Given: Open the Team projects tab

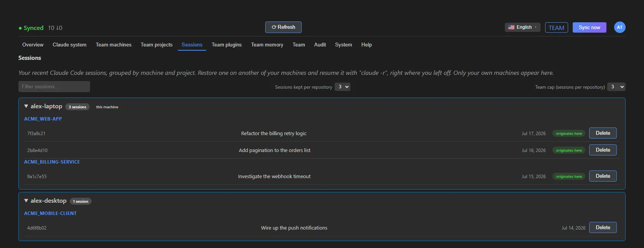Looking at the screenshot, I should 156,45.
